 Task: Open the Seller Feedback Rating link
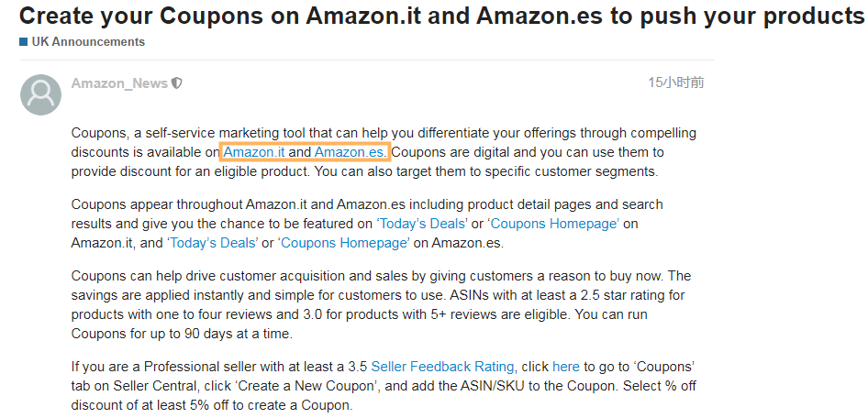tap(443, 367)
